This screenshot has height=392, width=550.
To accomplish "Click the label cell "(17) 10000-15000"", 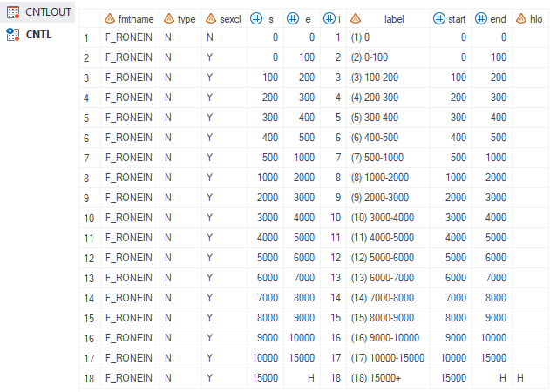I will tap(388, 358).
